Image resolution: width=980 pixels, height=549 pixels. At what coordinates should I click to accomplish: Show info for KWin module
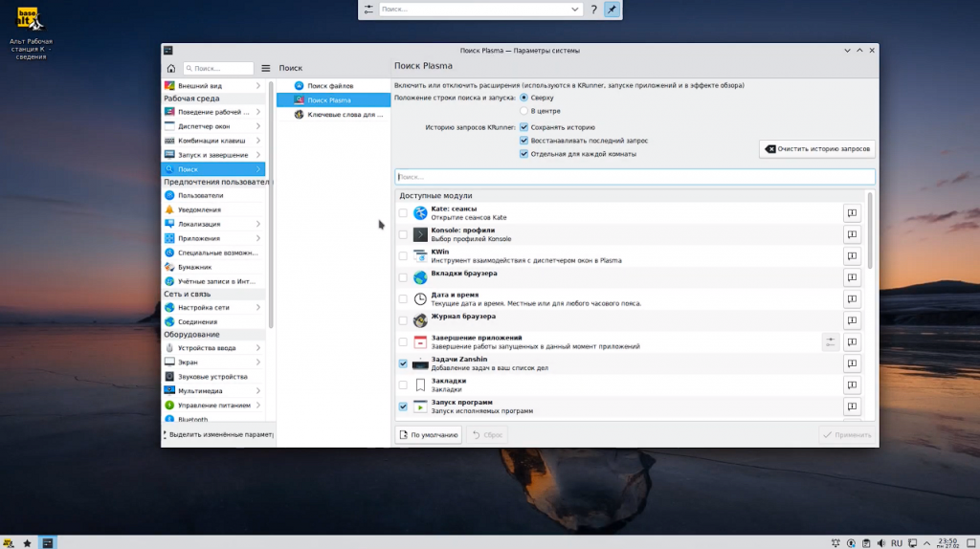coord(852,256)
